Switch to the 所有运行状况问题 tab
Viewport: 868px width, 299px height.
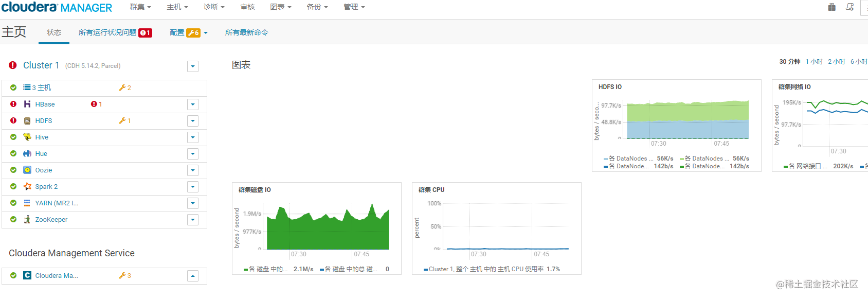(107, 32)
